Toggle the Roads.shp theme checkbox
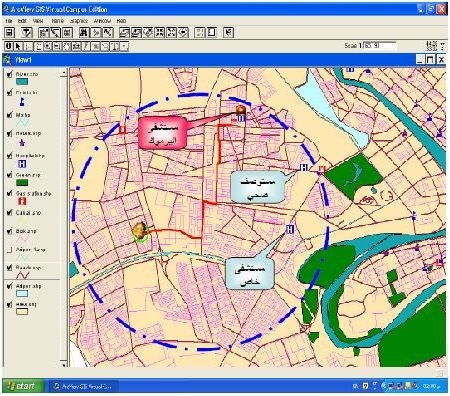 [9, 268]
